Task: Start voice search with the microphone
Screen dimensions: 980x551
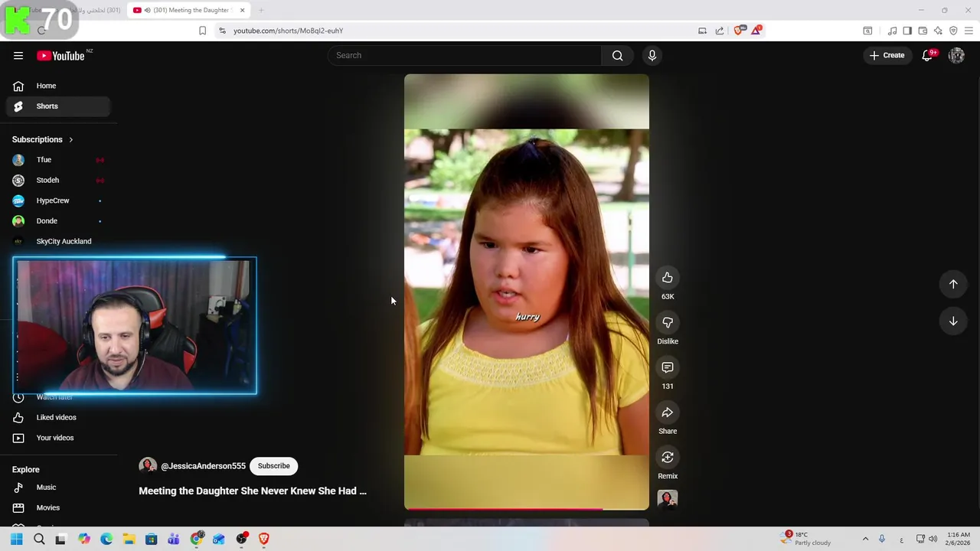Action: click(652, 55)
